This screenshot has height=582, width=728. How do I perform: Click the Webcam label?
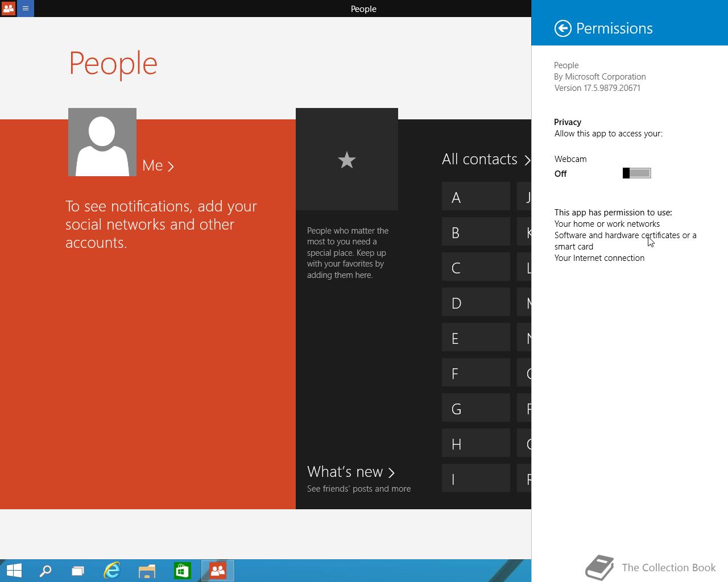click(570, 159)
